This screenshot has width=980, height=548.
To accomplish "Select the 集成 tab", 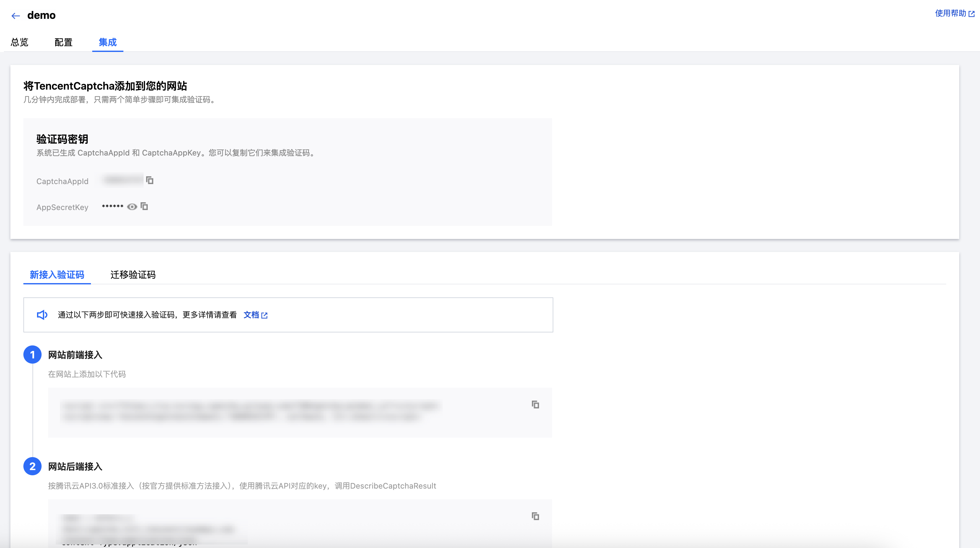I will (x=108, y=42).
